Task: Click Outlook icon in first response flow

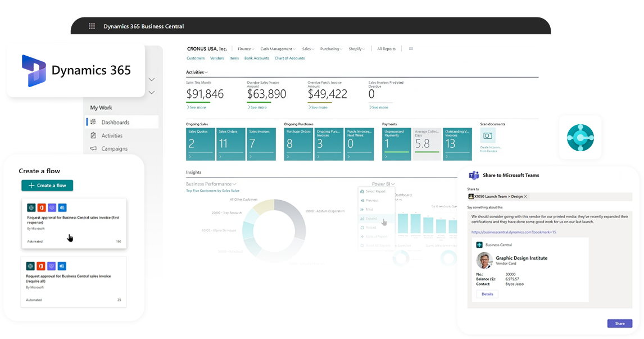Action: (62, 207)
